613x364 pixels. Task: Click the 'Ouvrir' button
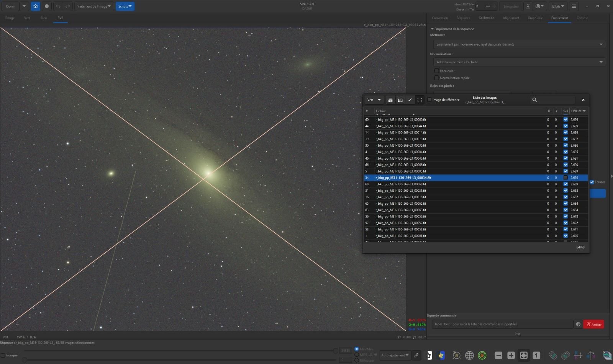pos(10,6)
